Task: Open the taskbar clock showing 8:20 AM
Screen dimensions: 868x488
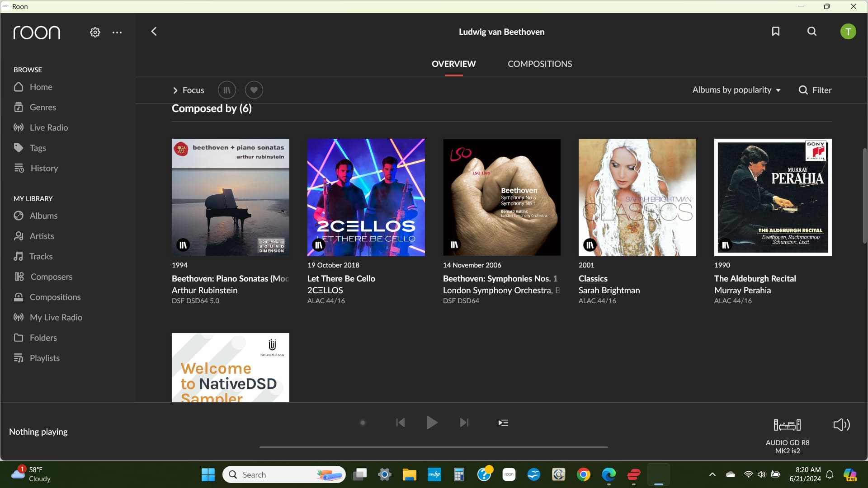Action: tap(805, 474)
